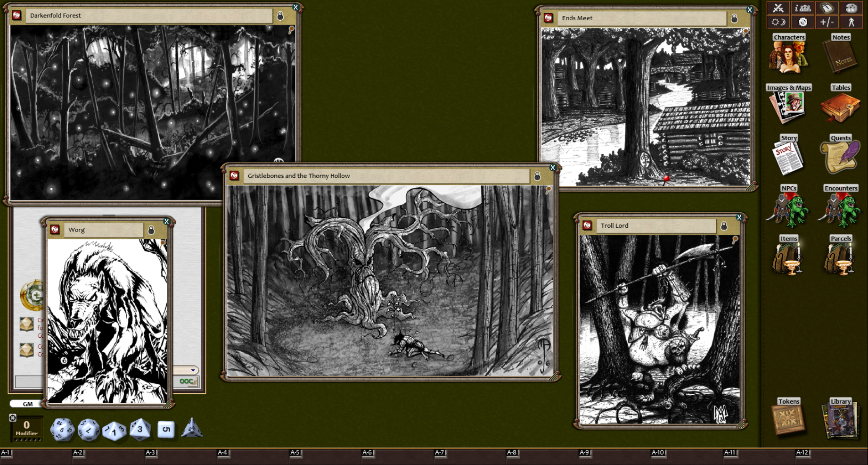Open the Encounters sidebar entry

pyautogui.click(x=840, y=208)
